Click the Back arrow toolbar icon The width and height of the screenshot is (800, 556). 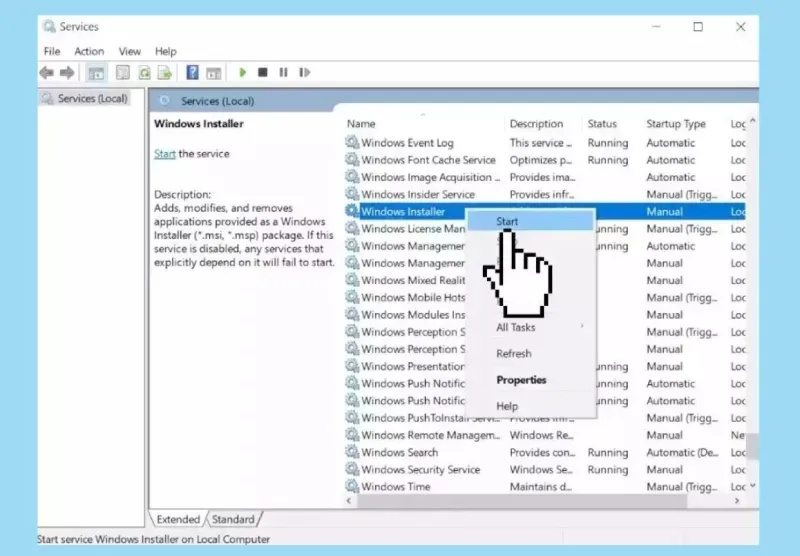point(47,73)
